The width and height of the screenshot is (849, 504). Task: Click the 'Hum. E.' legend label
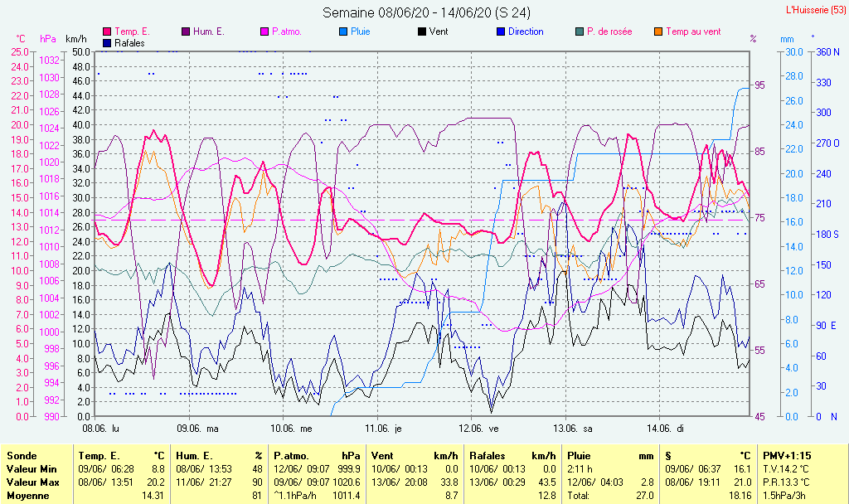tap(209, 32)
